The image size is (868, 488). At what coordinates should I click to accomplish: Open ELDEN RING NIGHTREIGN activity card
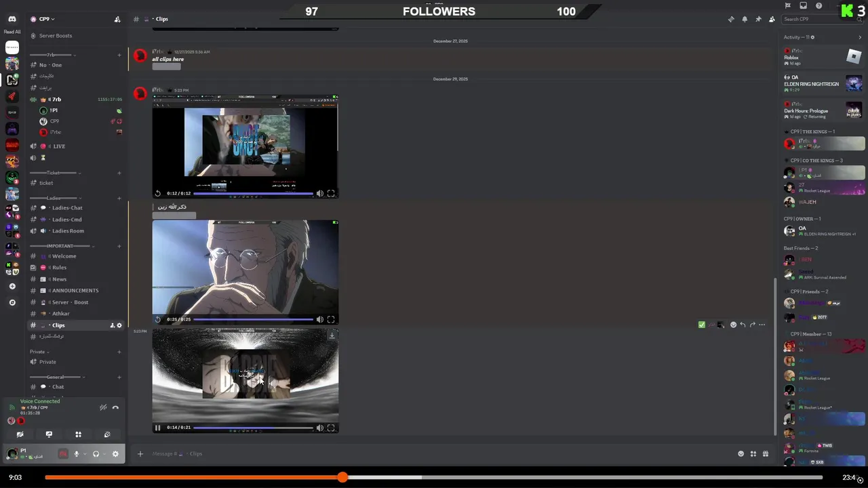click(823, 83)
